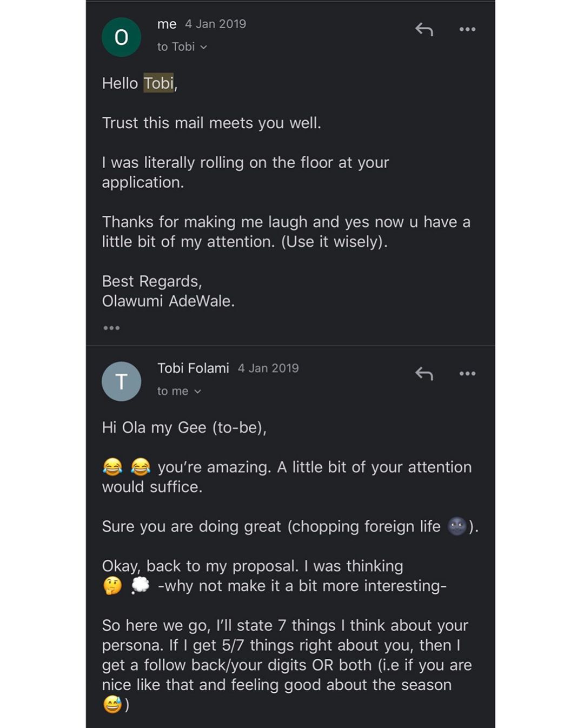584x728 pixels.
Task: Tap the first laughing tears emoji
Action: 112,467
